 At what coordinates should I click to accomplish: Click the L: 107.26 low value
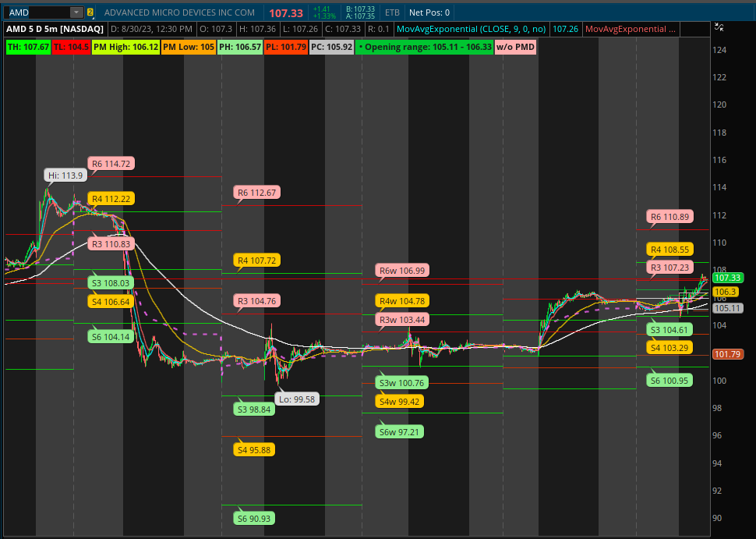(301, 29)
